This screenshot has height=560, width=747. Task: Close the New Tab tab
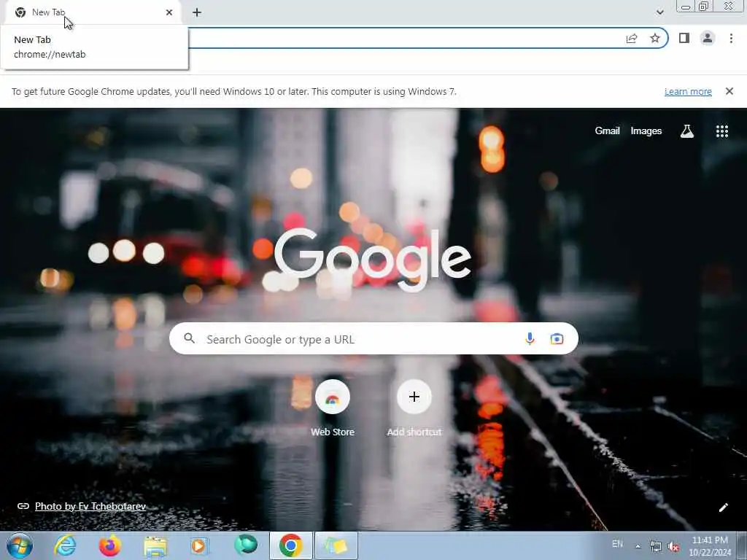click(169, 12)
